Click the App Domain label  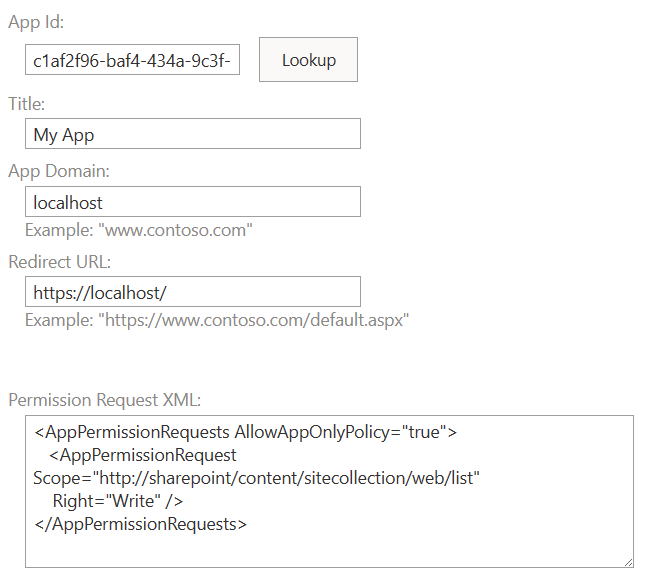(59, 171)
